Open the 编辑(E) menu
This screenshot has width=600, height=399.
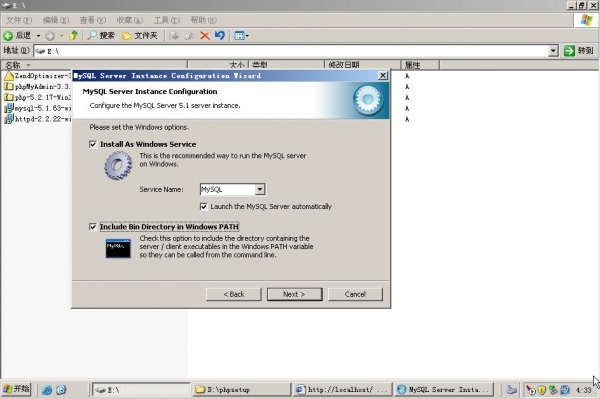[56, 20]
